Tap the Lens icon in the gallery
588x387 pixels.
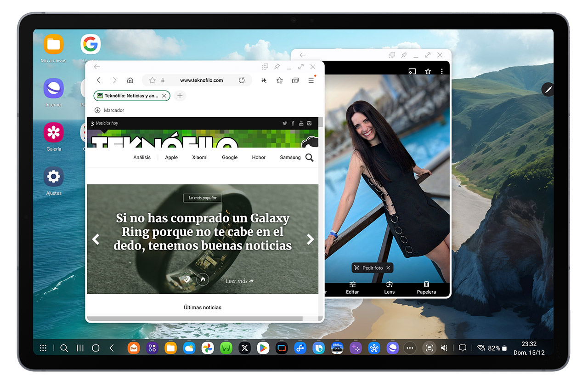pyautogui.click(x=389, y=287)
